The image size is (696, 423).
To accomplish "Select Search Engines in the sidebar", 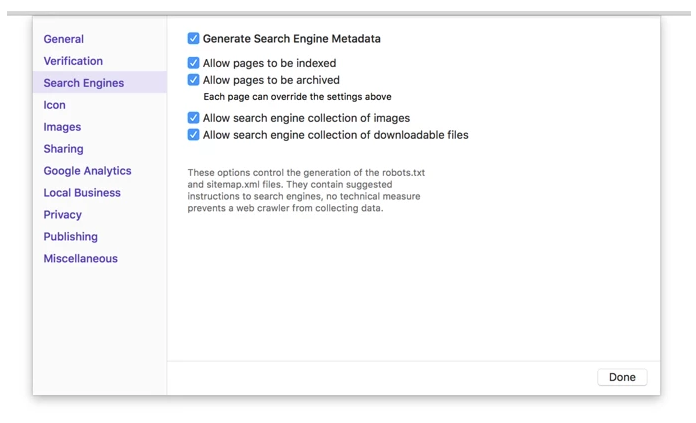I will (x=84, y=83).
